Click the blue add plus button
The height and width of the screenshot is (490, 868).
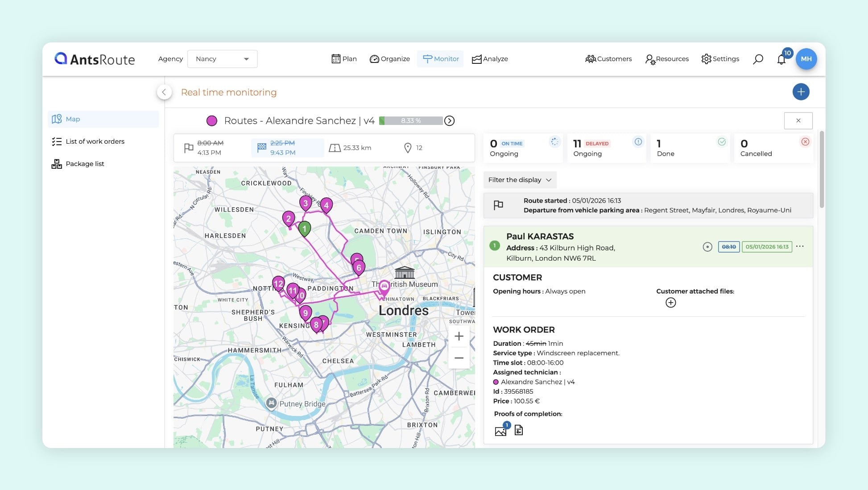coord(801,92)
